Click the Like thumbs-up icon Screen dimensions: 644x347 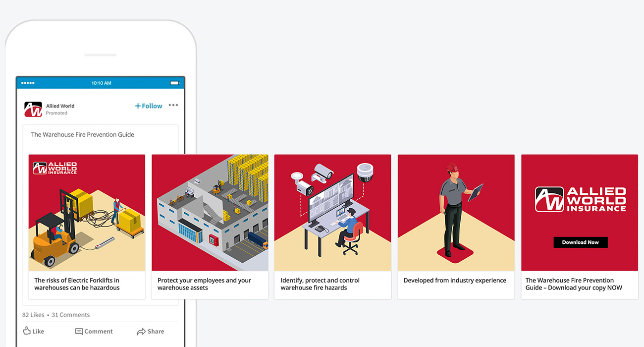pos(27,331)
